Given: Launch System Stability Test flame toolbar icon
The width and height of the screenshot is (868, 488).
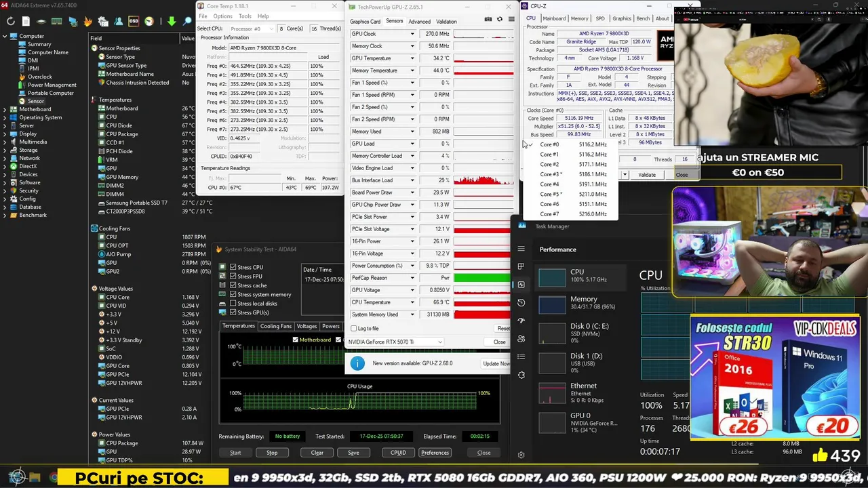Looking at the screenshot, I should (88, 21).
